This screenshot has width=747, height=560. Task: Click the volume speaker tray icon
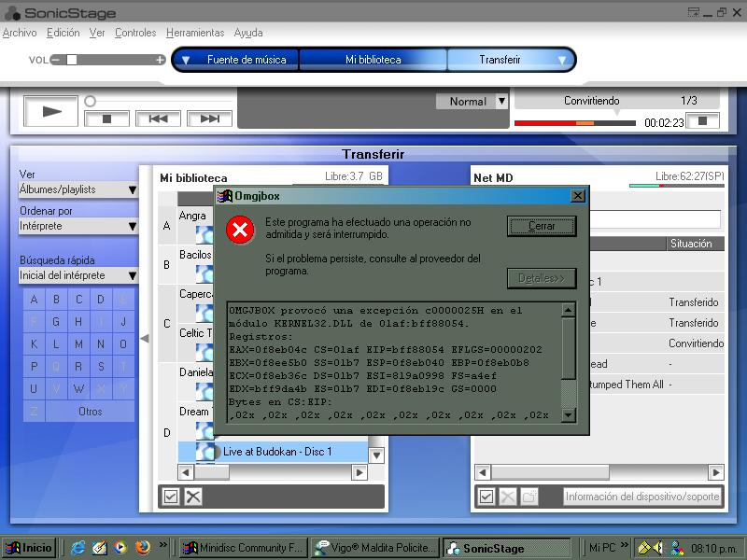(x=658, y=548)
